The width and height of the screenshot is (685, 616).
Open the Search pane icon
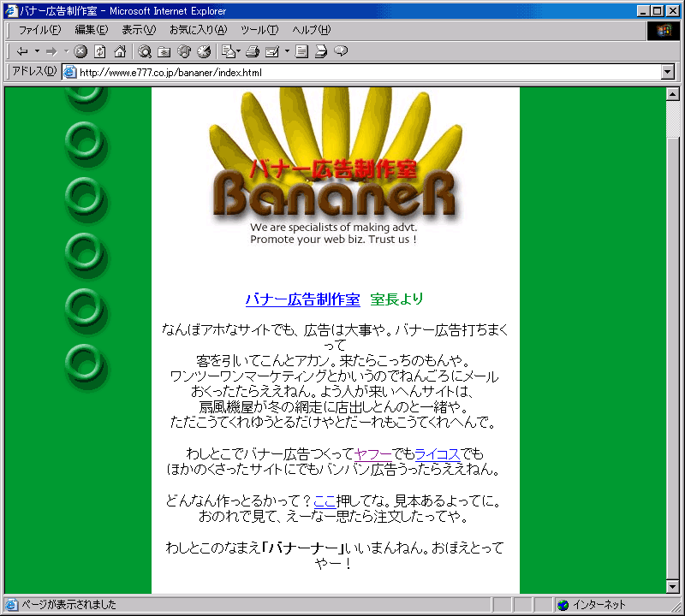(x=145, y=51)
